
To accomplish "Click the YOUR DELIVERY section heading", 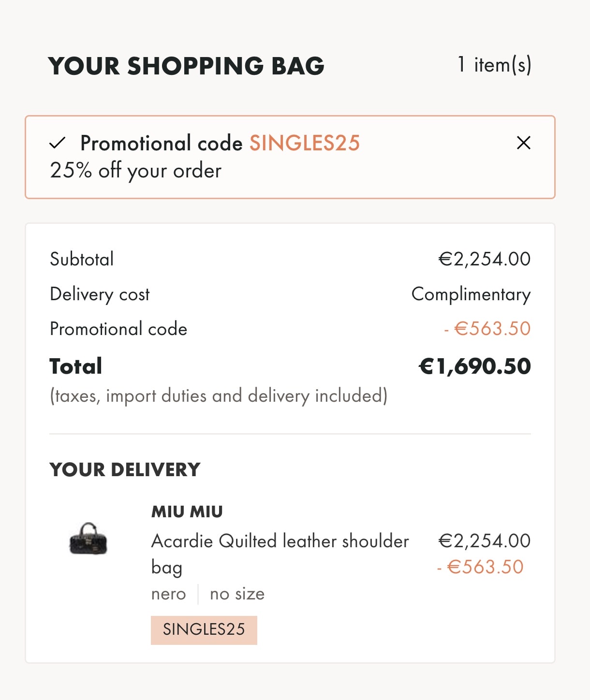I will [125, 469].
